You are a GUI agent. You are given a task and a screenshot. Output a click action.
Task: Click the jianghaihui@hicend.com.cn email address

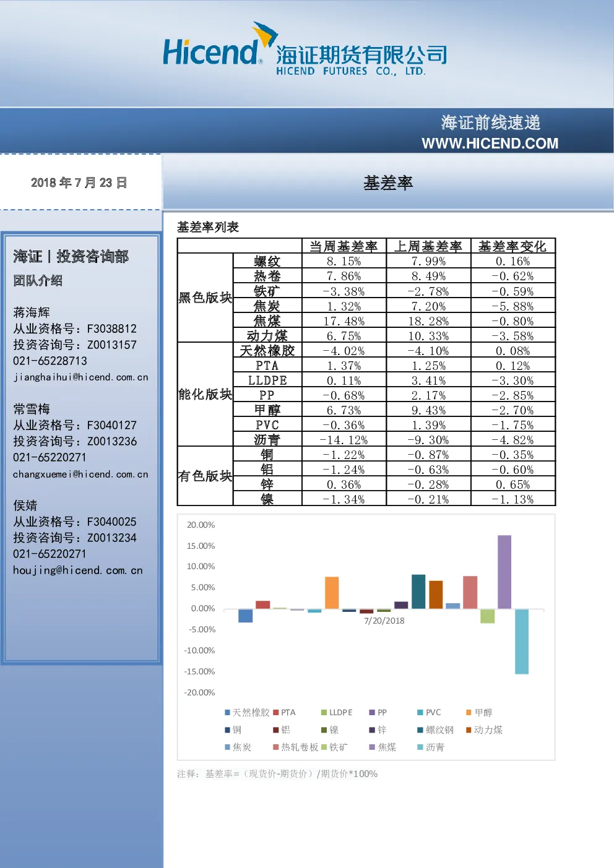tap(80, 377)
